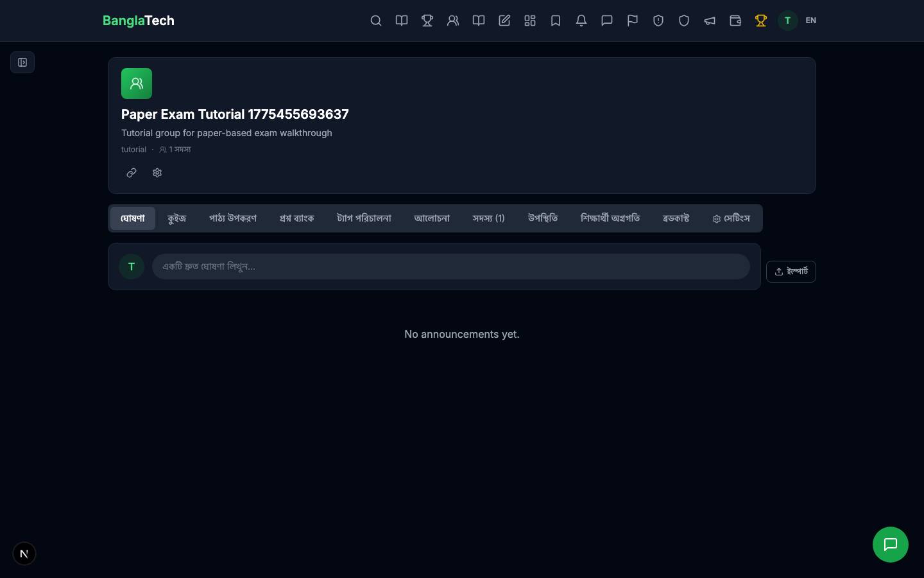The image size is (924, 578).
Task: Toggle the sidebar with the collapse icon
Action: (x=22, y=62)
